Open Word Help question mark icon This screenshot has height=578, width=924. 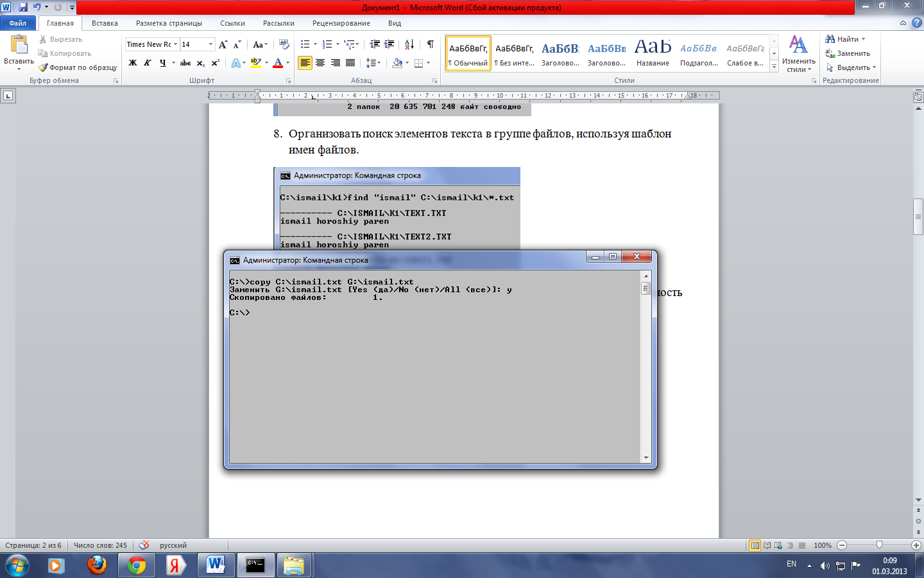pyautogui.click(x=916, y=22)
